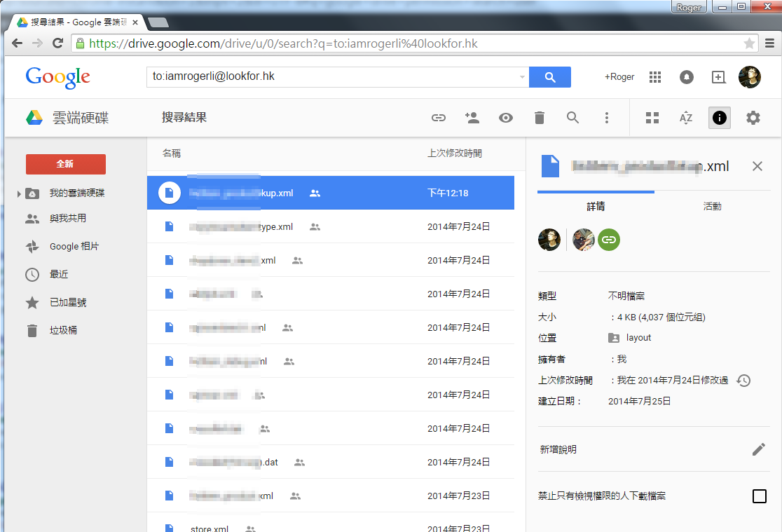This screenshot has height=532, width=782.
Task: Click the red 全新 New button
Action: 66,164
